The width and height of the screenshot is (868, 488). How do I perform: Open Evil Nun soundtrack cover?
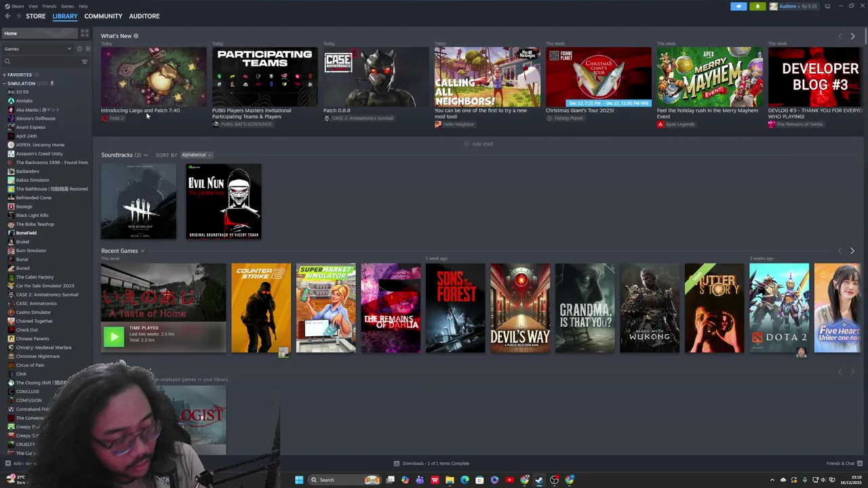tap(224, 201)
